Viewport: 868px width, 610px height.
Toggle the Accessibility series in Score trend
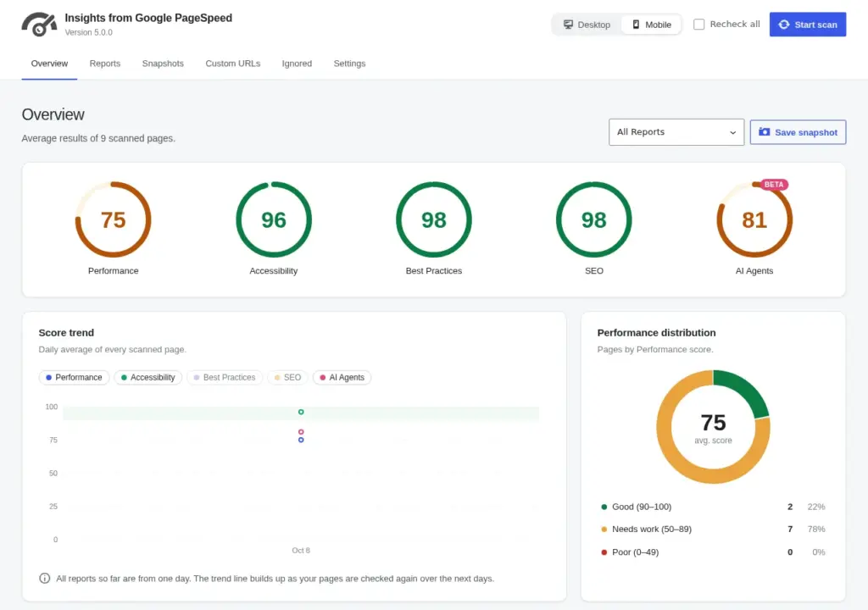tap(147, 378)
